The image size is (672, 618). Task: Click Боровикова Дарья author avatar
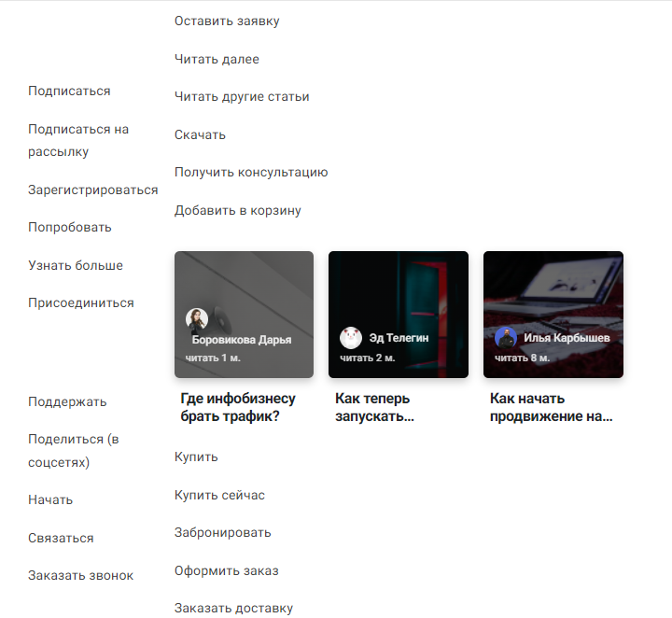[x=197, y=319]
